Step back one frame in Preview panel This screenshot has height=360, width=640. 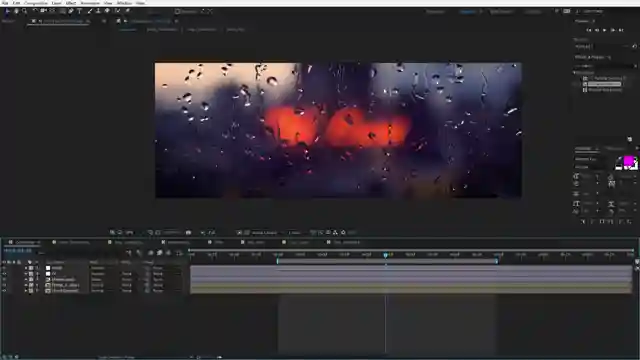(x=597, y=30)
